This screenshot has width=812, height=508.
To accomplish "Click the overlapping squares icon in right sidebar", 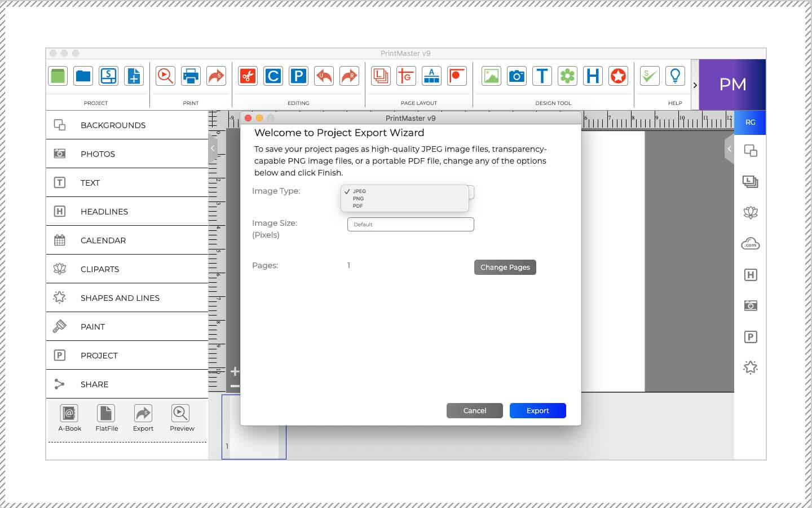I will coord(750,151).
